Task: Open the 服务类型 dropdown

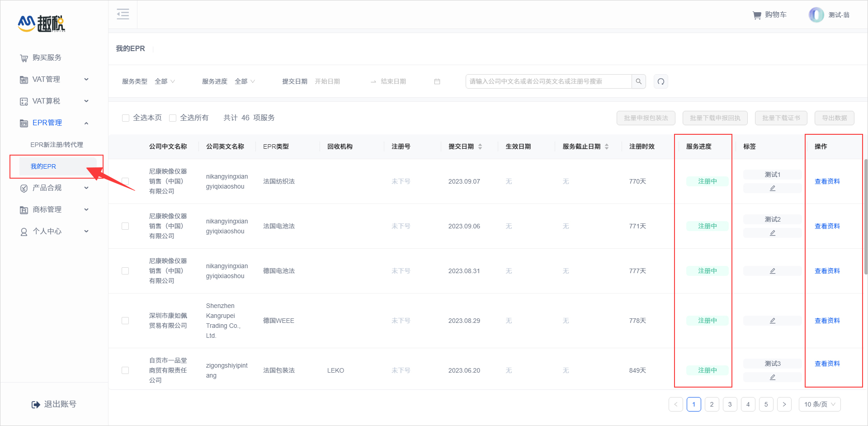Action: pos(165,81)
